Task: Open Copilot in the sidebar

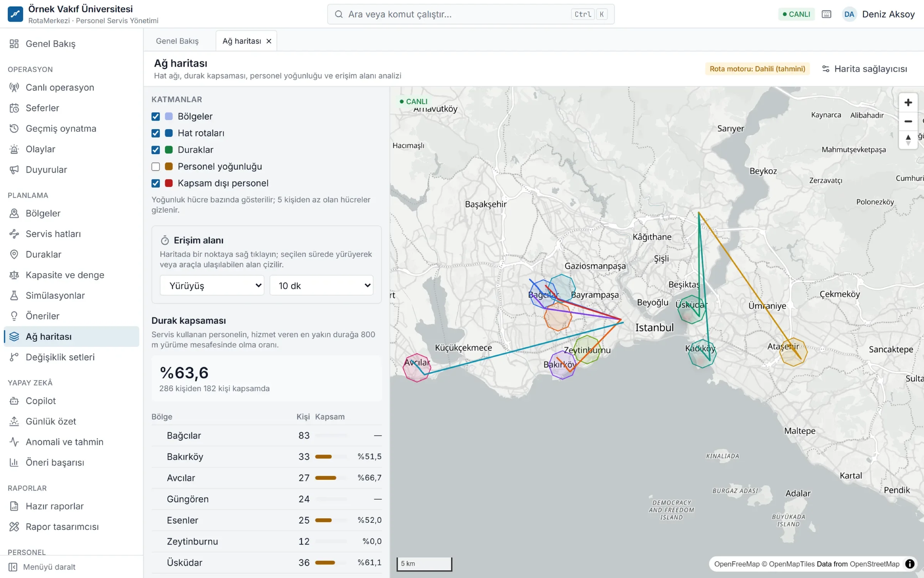Action: 72,401
